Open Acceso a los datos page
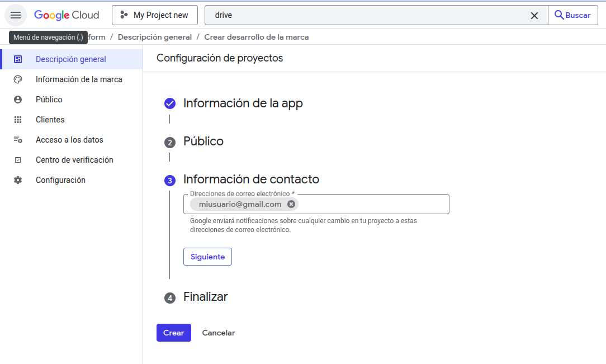This screenshot has height=364, width=606. coord(71,139)
